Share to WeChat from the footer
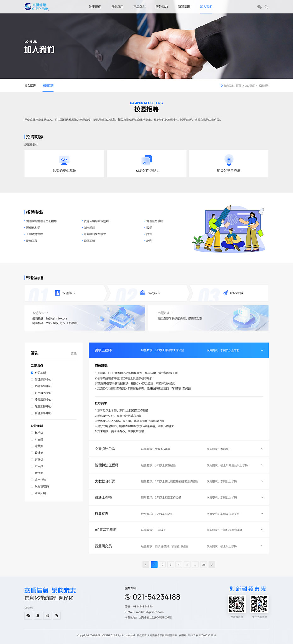This screenshot has width=293, height=644. (x=28, y=615)
